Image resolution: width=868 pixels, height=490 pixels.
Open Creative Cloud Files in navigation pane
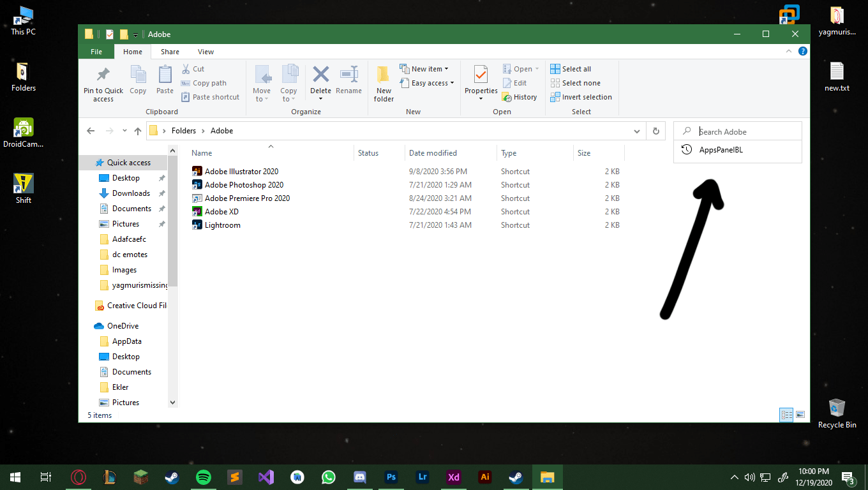pos(131,306)
